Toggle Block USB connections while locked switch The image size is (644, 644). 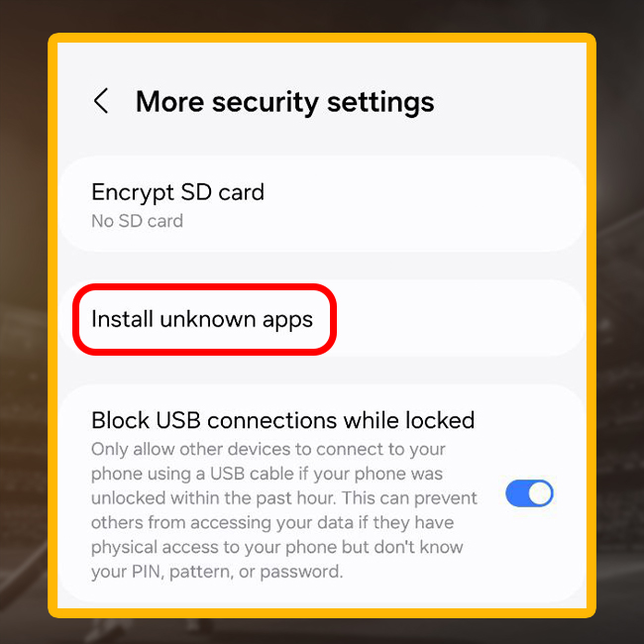pos(529,492)
